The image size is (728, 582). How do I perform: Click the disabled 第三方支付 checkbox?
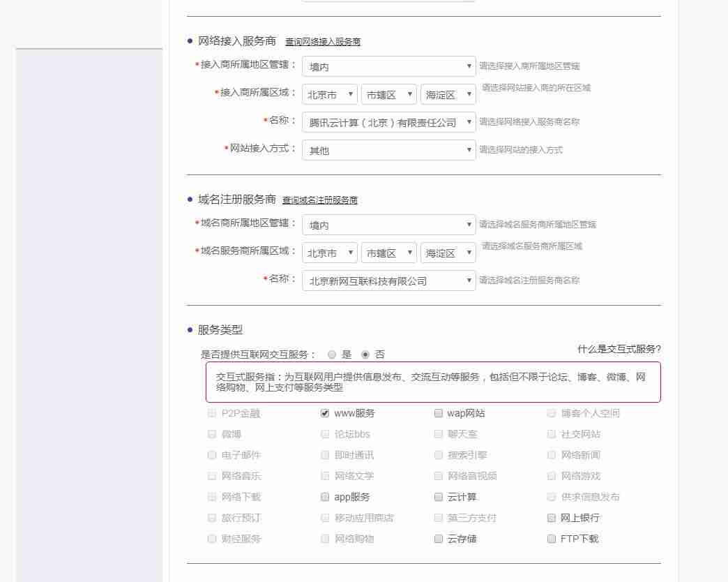click(x=439, y=517)
